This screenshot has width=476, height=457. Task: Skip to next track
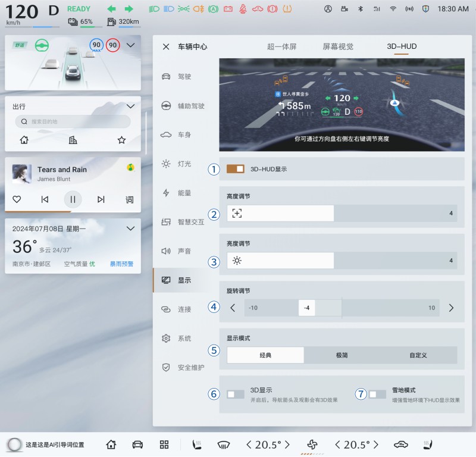pyautogui.click(x=101, y=199)
